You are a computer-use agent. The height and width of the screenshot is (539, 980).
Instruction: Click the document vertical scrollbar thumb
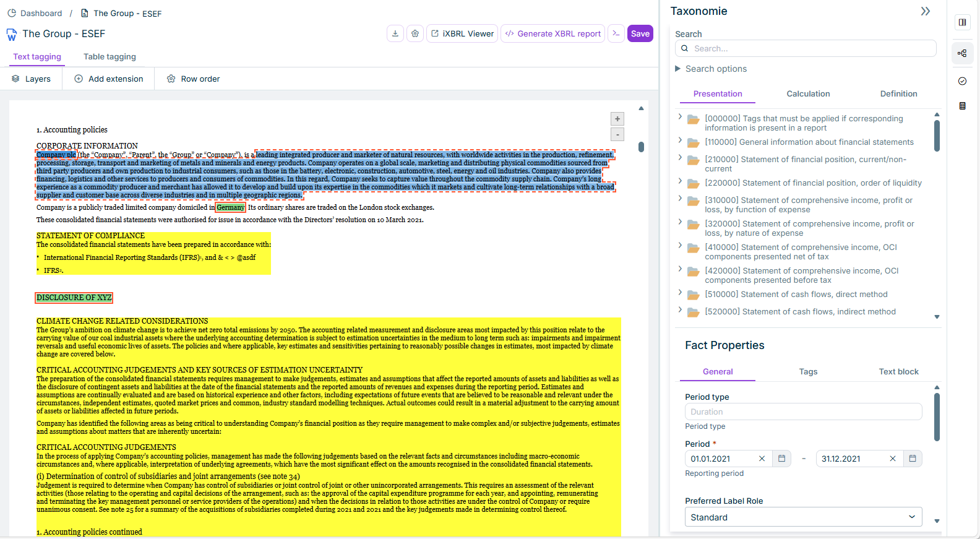(x=641, y=147)
